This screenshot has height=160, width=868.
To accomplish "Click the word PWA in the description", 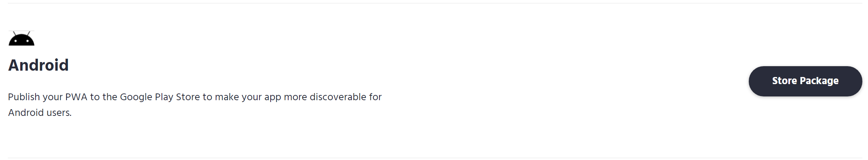I will point(76,97).
